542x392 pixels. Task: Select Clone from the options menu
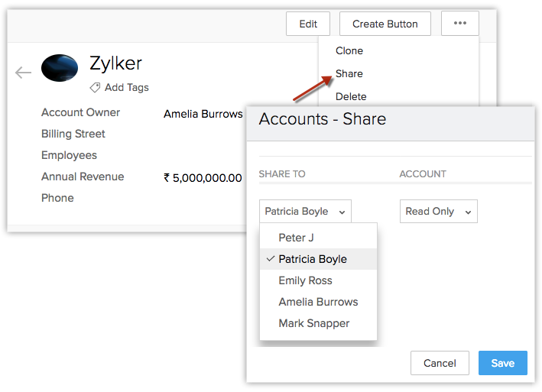349,50
